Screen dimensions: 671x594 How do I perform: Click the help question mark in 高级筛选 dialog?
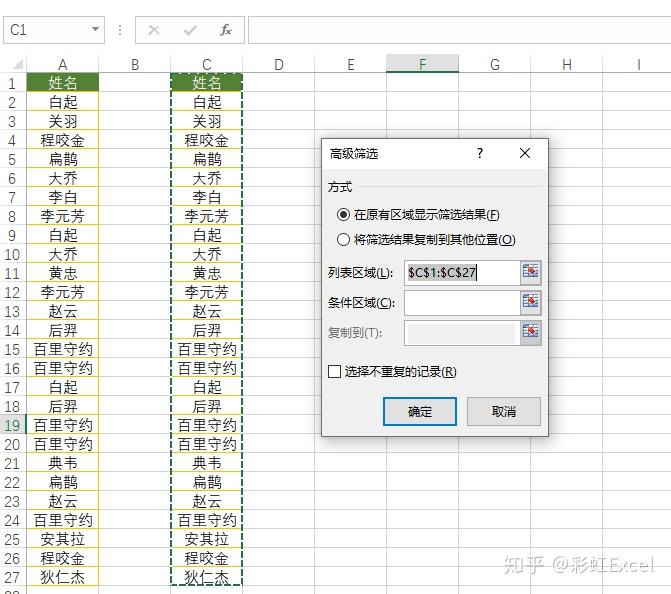pyautogui.click(x=480, y=153)
